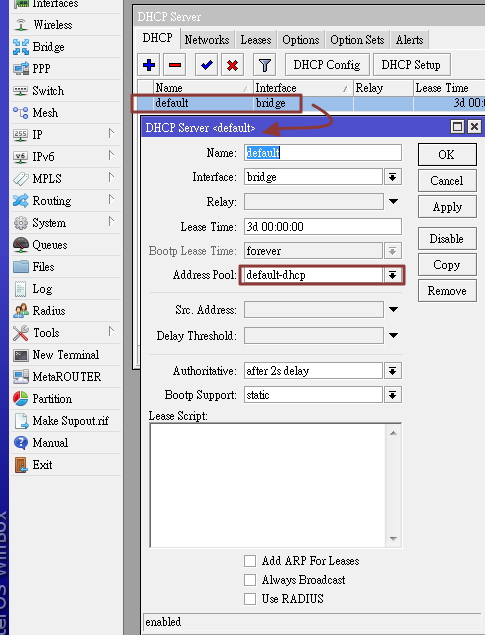Viewport: 485px width, 635px height.
Task: Click the filter funnel icon
Action: coord(264,65)
